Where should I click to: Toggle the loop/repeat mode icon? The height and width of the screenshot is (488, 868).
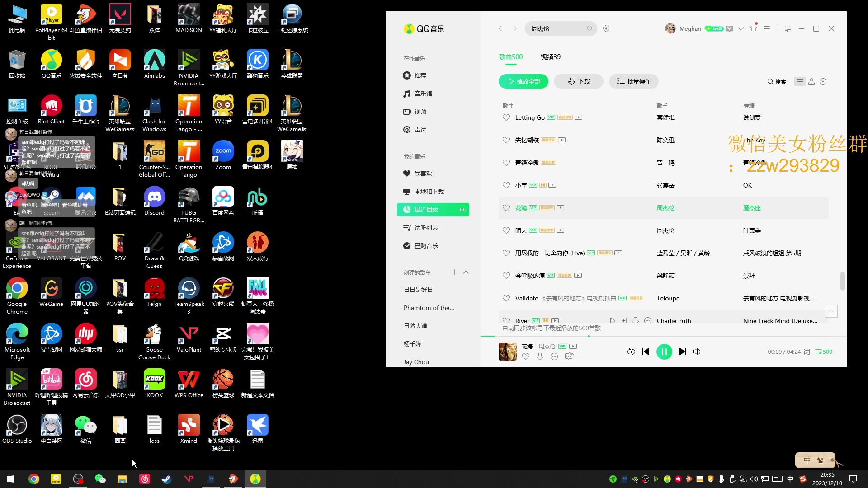tap(631, 352)
